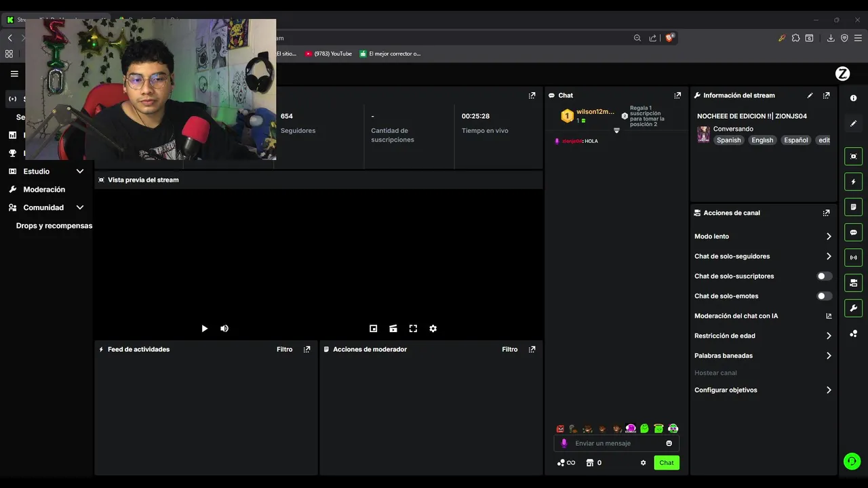
Task: Enable Chat de solo-suscriptores
Action: 824,277
